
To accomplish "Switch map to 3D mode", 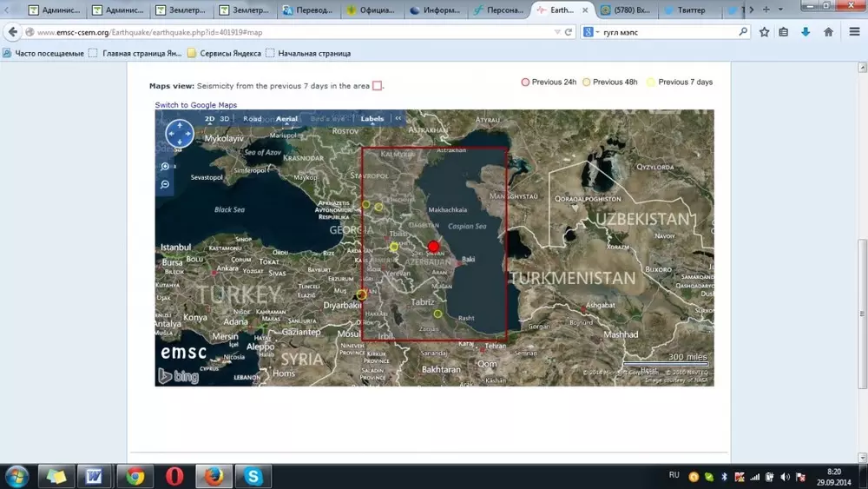I will (225, 119).
